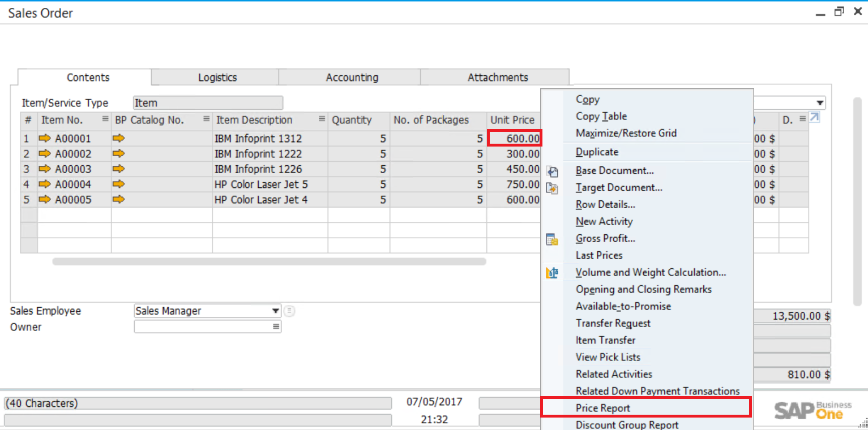Expand the dropdown at top right of grid

[x=819, y=103]
